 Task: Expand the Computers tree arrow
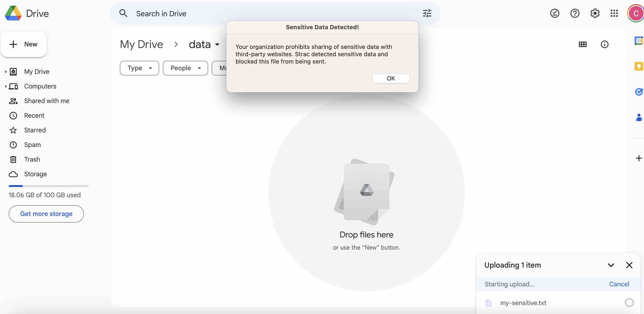[x=6, y=86]
